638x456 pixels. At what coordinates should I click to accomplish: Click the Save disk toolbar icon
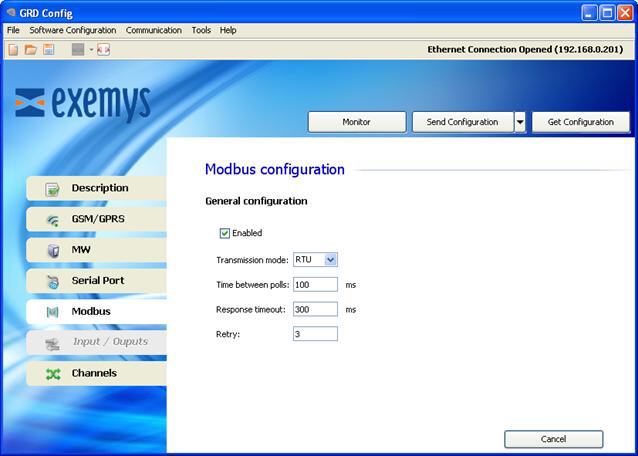48,49
